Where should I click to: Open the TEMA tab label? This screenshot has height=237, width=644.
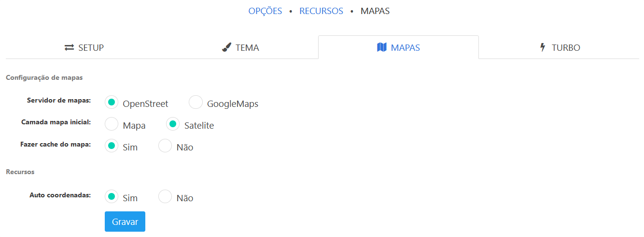pyautogui.click(x=247, y=48)
